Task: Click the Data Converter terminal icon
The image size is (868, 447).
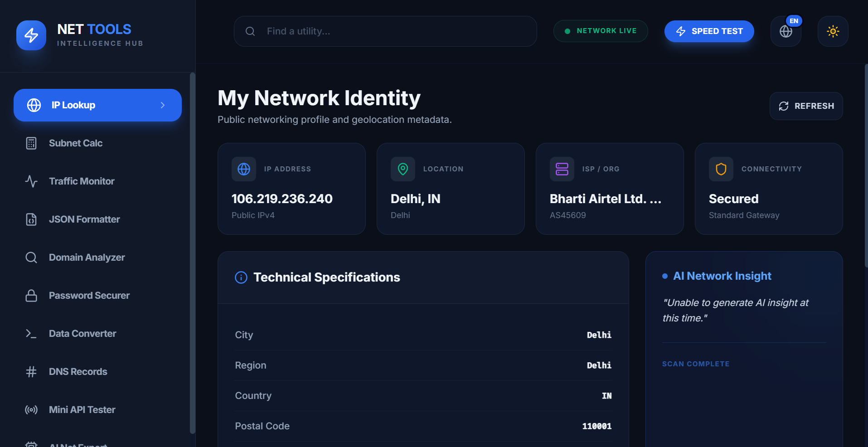Action: click(31, 334)
